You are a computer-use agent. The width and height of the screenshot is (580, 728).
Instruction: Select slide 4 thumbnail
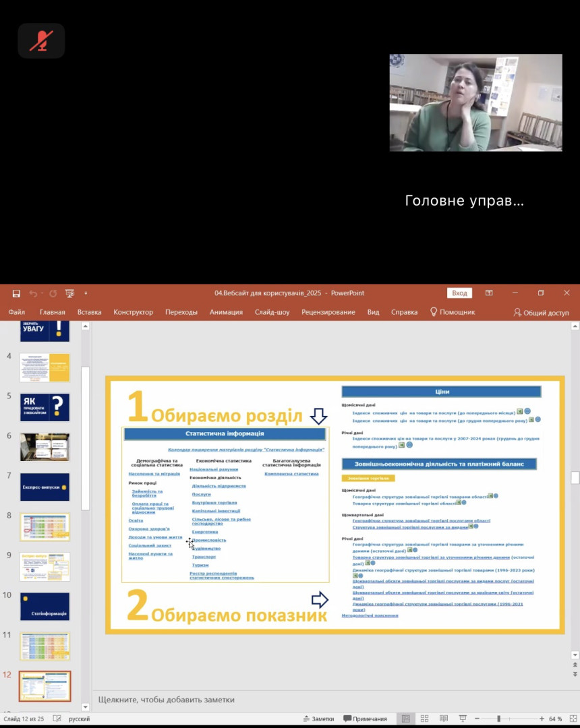[45, 367]
